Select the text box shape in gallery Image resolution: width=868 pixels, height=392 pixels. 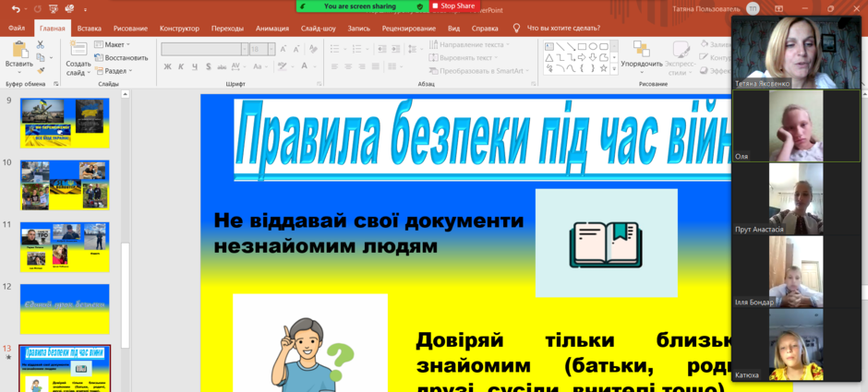tap(549, 46)
